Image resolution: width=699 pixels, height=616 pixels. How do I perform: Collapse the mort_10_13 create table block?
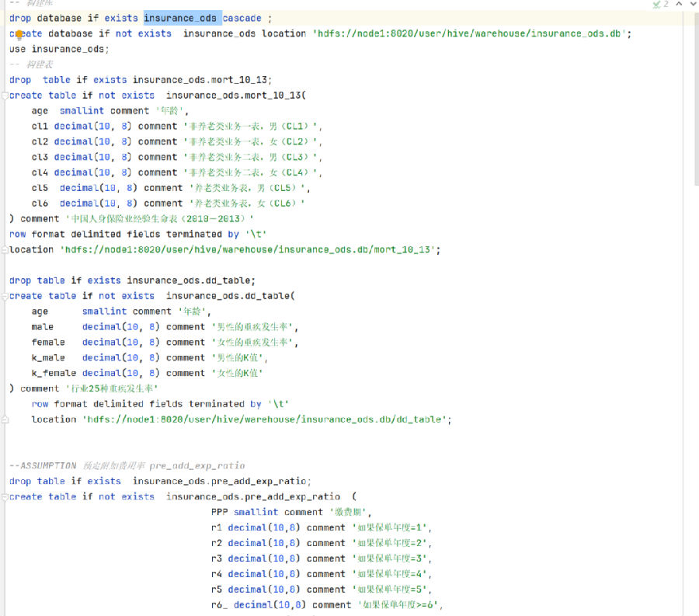pos(5,96)
